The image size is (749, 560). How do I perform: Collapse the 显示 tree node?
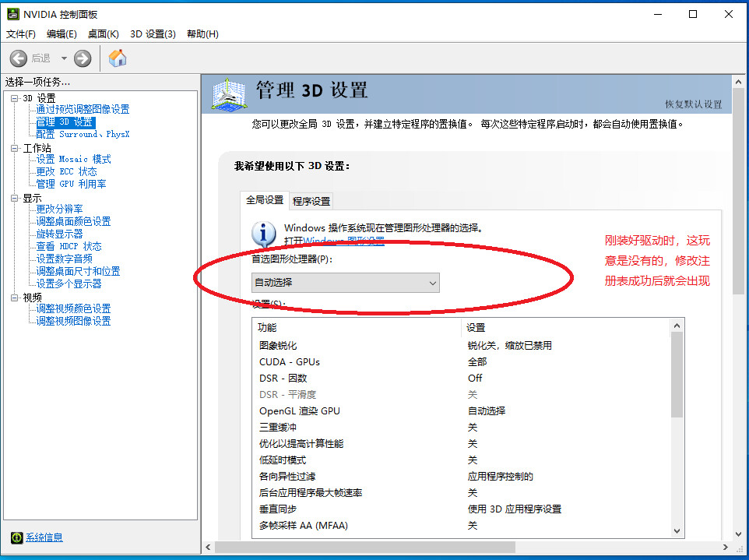(15, 198)
